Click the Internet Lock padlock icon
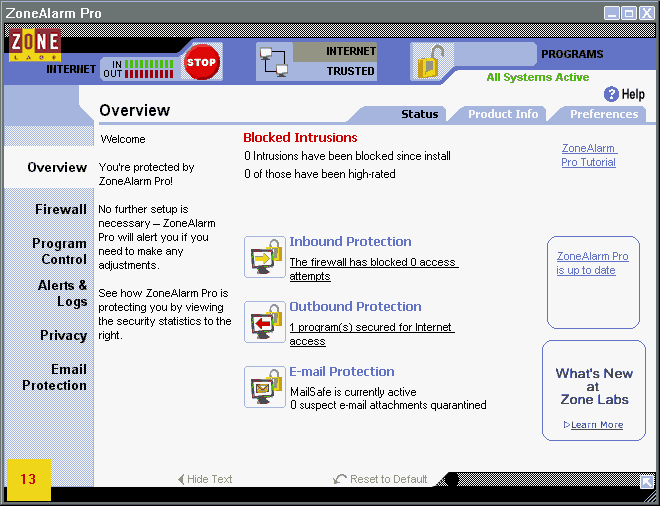Viewport: 660px width, 506px height. click(x=431, y=62)
